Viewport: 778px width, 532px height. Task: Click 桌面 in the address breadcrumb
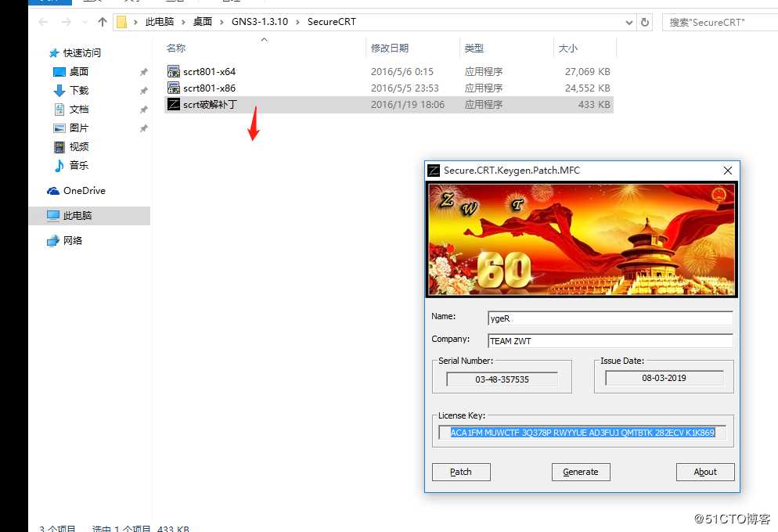203,22
